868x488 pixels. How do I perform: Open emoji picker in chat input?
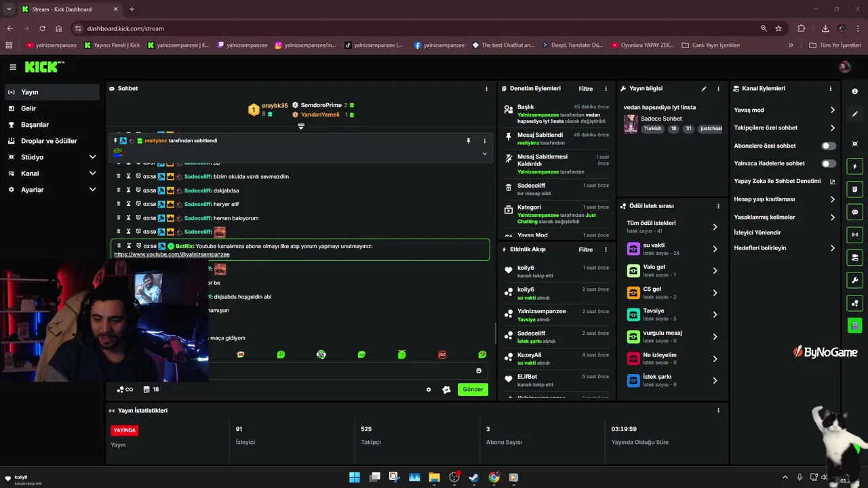(479, 371)
